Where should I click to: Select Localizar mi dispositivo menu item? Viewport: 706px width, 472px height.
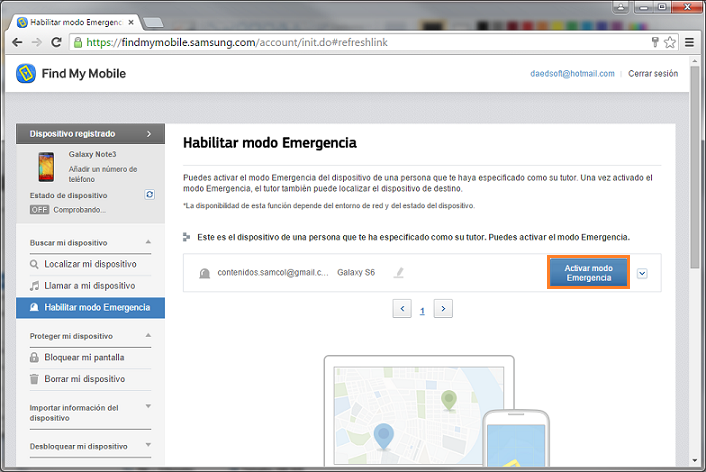pyautogui.click(x=90, y=264)
